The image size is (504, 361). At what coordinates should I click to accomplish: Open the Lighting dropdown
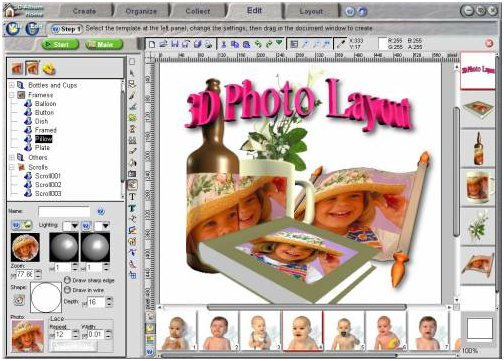pyautogui.click(x=71, y=226)
